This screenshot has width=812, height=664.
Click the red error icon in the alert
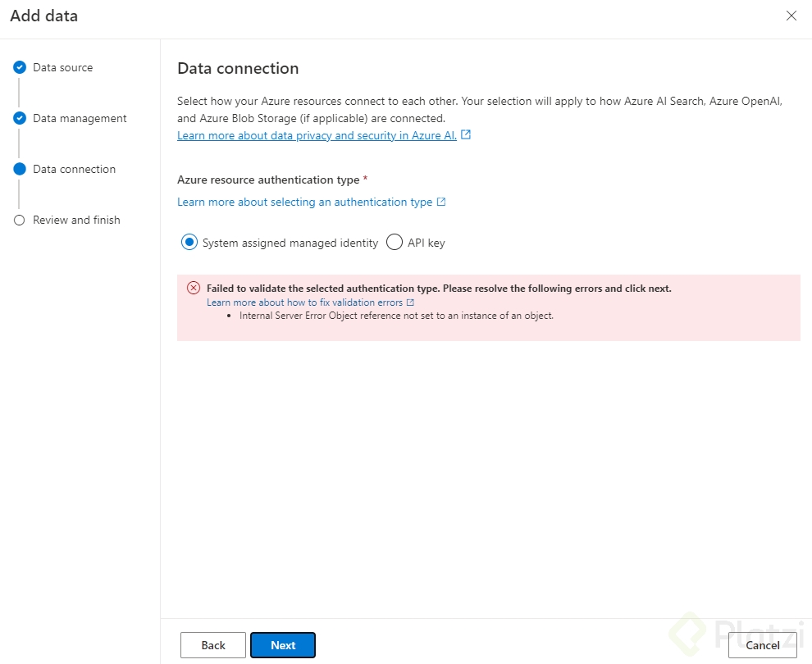coord(194,288)
